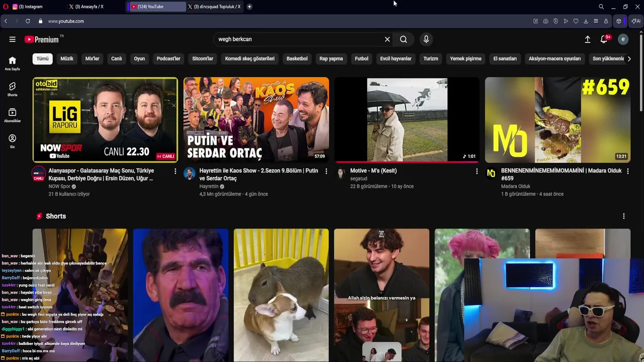Open options for Hayrettin ile Kaos Show video
Image resolution: width=644 pixels, height=362 pixels.
(x=326, y=171)
